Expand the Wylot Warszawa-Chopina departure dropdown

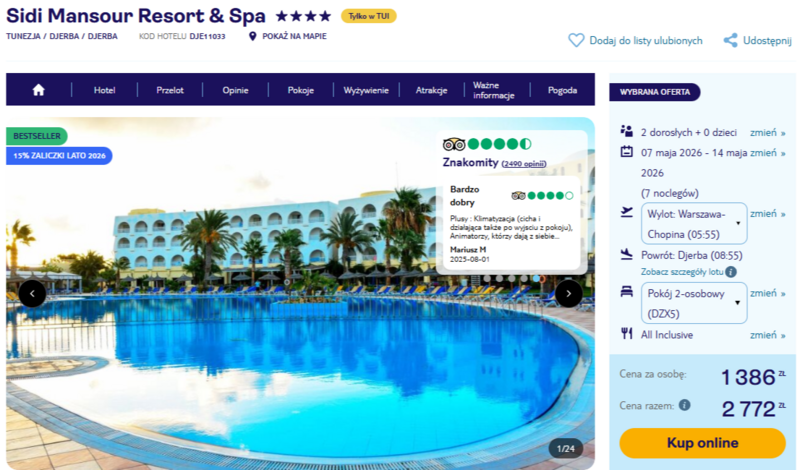coord(694,224)
